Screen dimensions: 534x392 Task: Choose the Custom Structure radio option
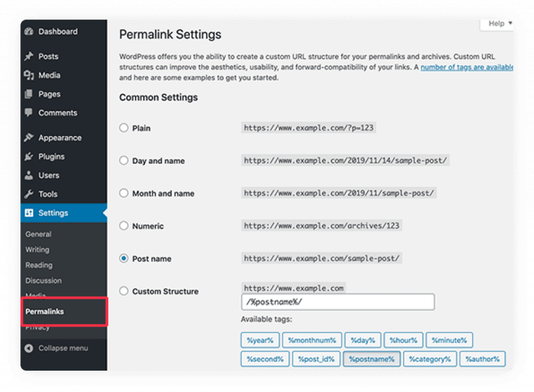124,291
